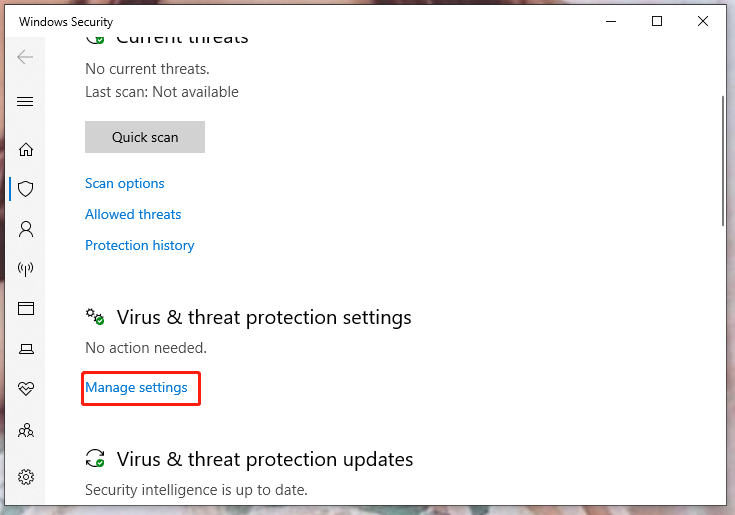Run a Quick scan

(145, 137)
